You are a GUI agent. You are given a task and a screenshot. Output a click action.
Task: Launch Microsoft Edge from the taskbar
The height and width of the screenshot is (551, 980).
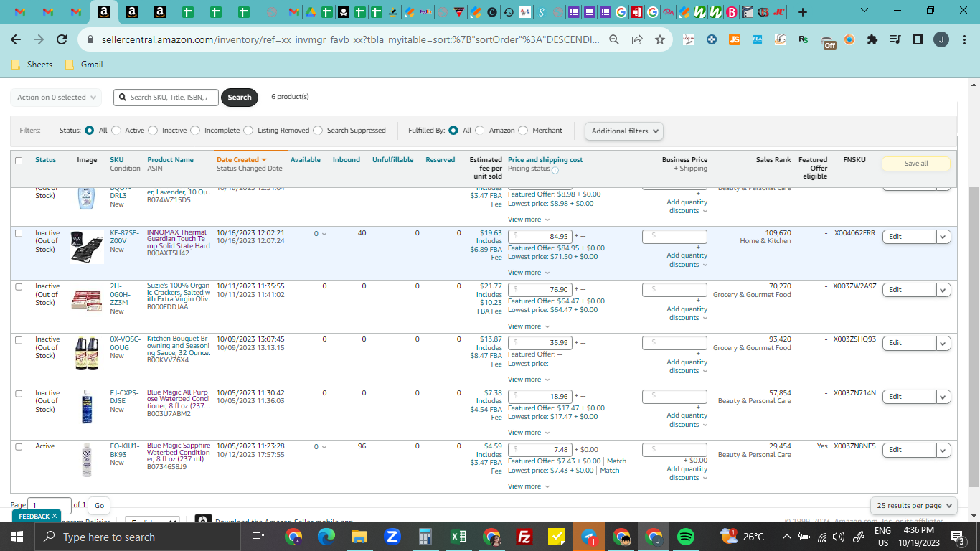click(326, 537)
